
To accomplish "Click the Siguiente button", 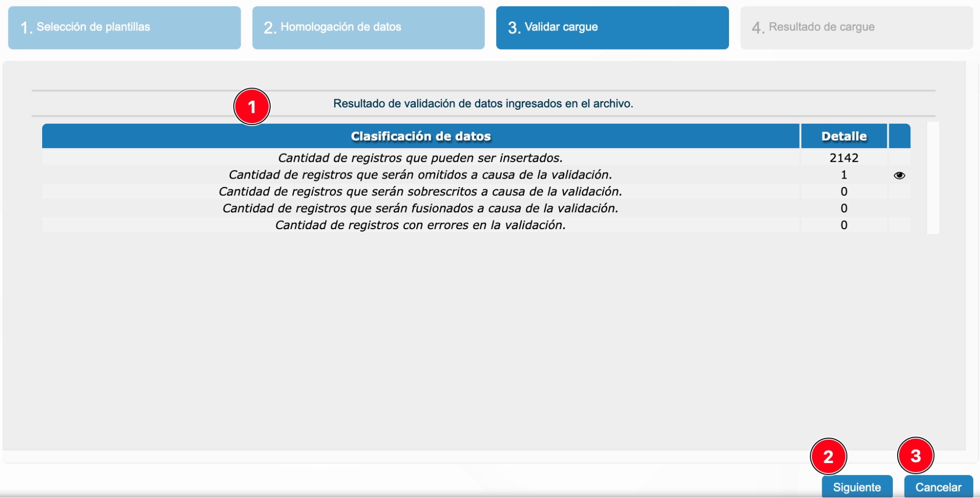I will pyautogui.click(x=856, y=487).
